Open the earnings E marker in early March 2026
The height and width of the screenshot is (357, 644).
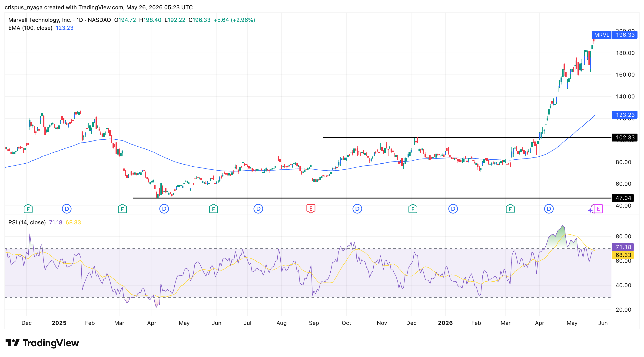coord(510,209)
